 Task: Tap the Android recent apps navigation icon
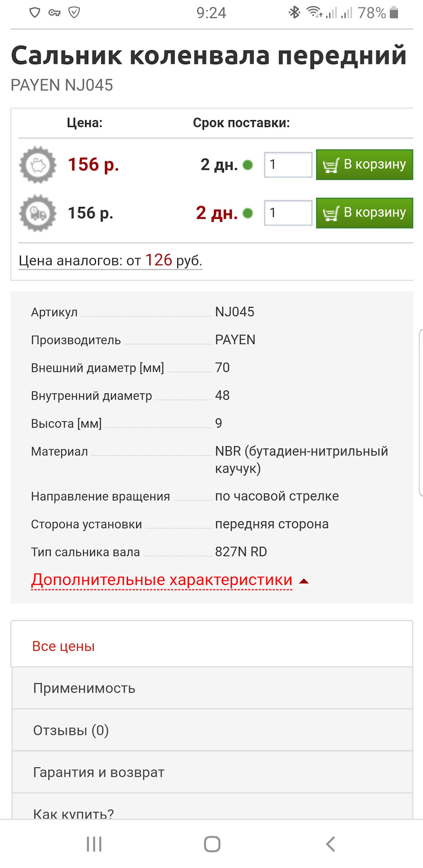tap(94, 844)
